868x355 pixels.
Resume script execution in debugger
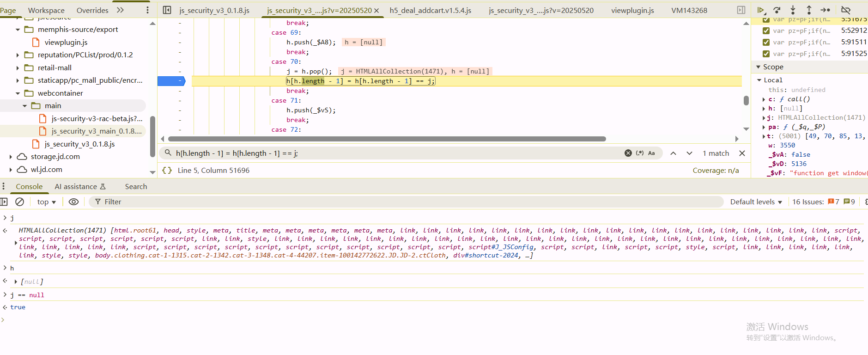coord(760,10)
